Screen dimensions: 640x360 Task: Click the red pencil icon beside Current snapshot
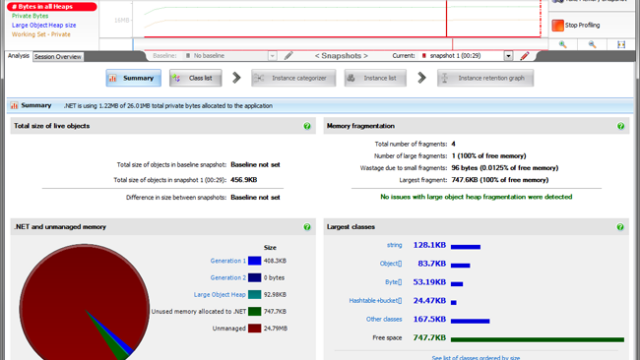tap(525, 56)
